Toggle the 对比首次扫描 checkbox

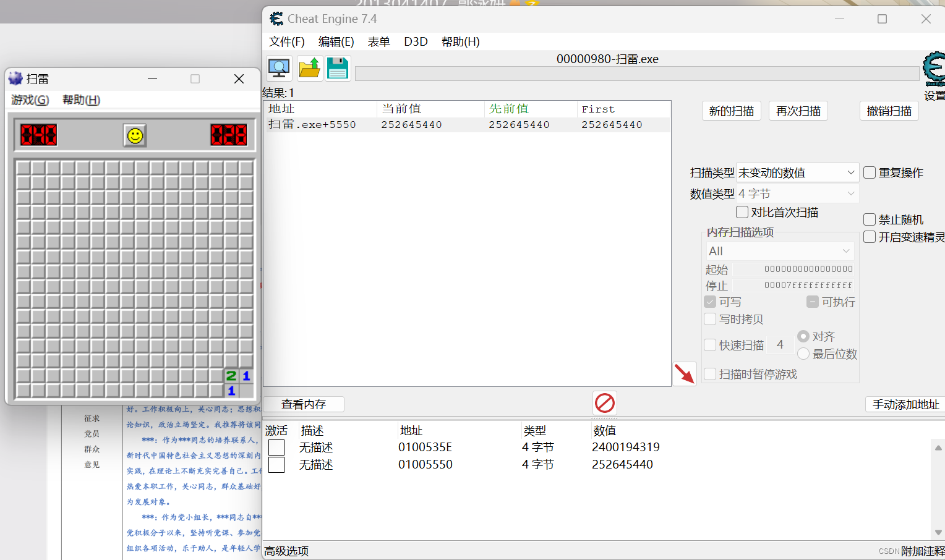[x=742, y=212]
